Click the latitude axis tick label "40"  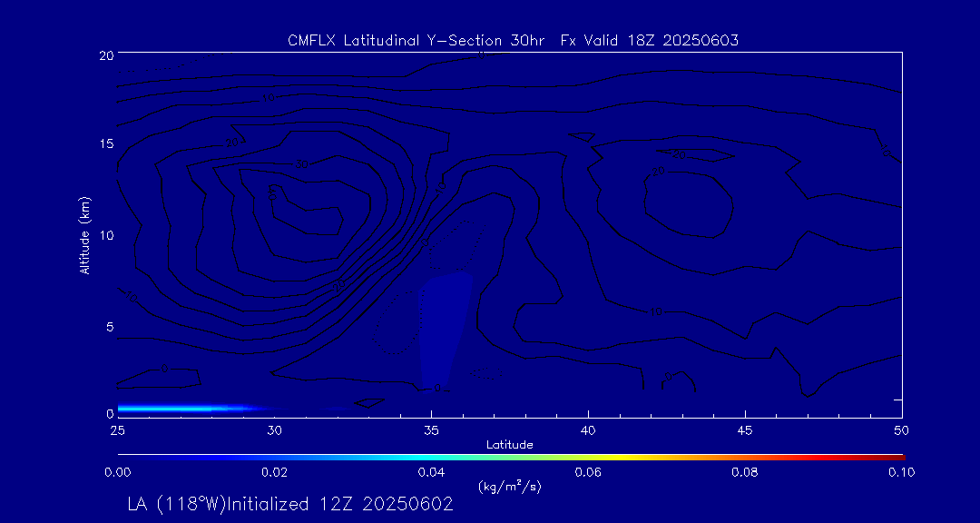pyautogui.click(x=587, y=430)
